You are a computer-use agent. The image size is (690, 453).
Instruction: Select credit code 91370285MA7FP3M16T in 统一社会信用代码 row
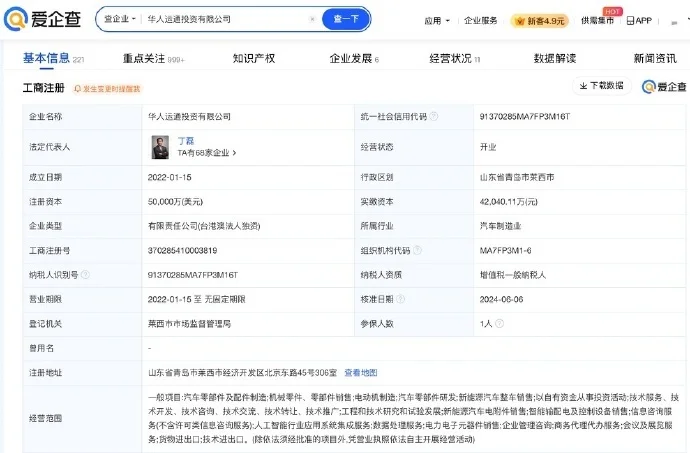pyautogui.click(x=525, y=117)
